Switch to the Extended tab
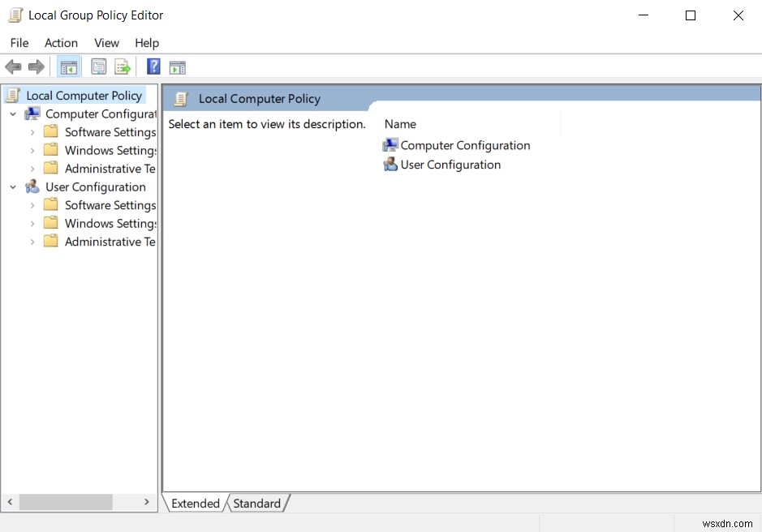This screenshot has height=532, width=762. click(195, 504)
